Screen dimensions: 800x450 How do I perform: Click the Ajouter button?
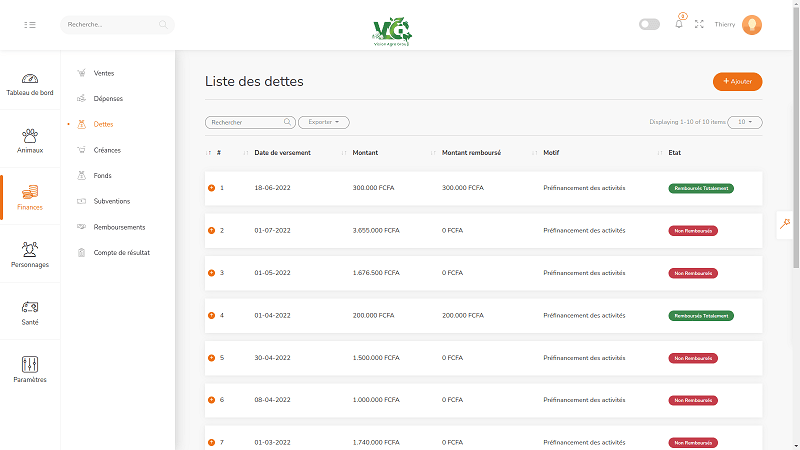point(737,81)
